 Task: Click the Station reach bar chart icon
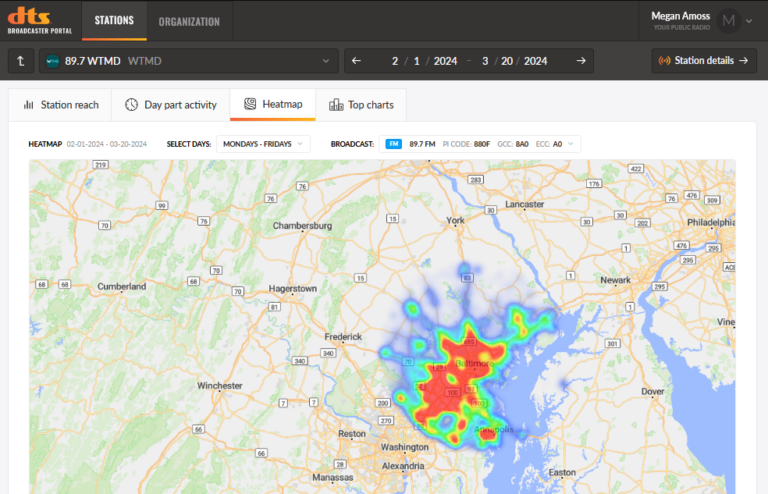coord(28,105)
